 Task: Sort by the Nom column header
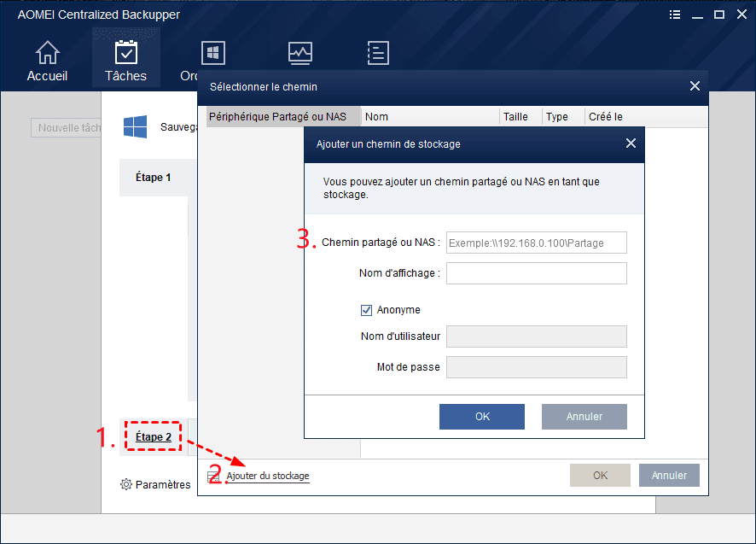[x=430, y=117]
